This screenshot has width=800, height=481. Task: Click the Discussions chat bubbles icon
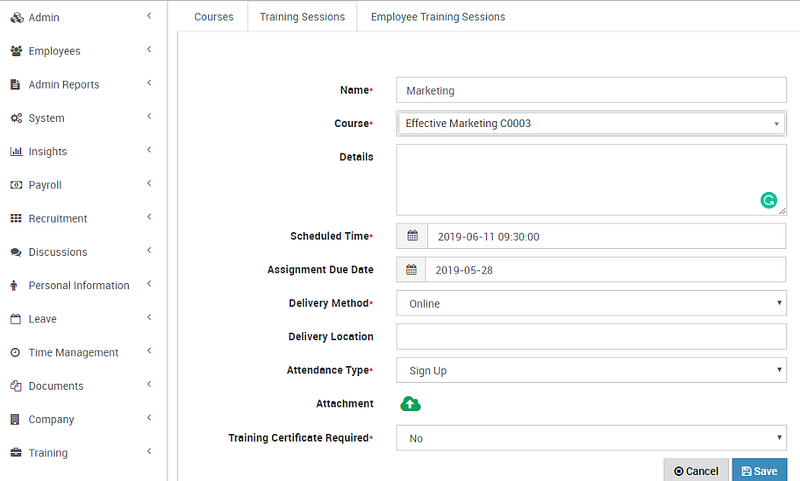16,252
